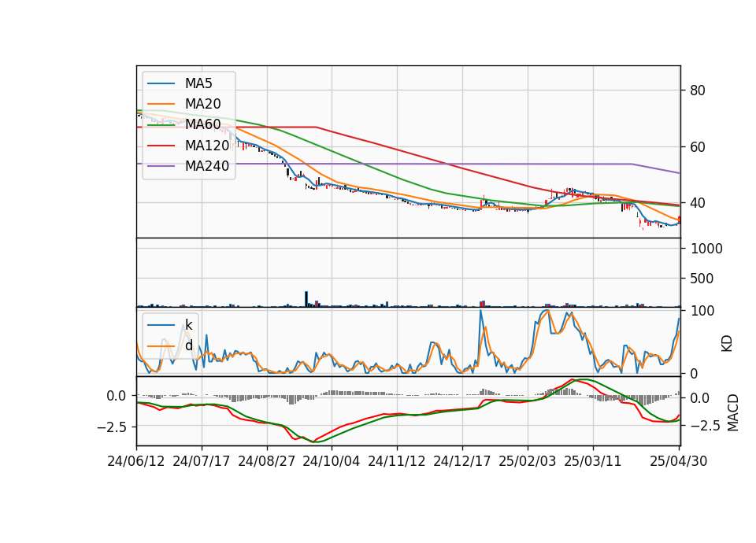This screenshot has width=756, height=543.
Task: Click the left-side 0.0 MACD tick label
Action: [x=117, y=396]
